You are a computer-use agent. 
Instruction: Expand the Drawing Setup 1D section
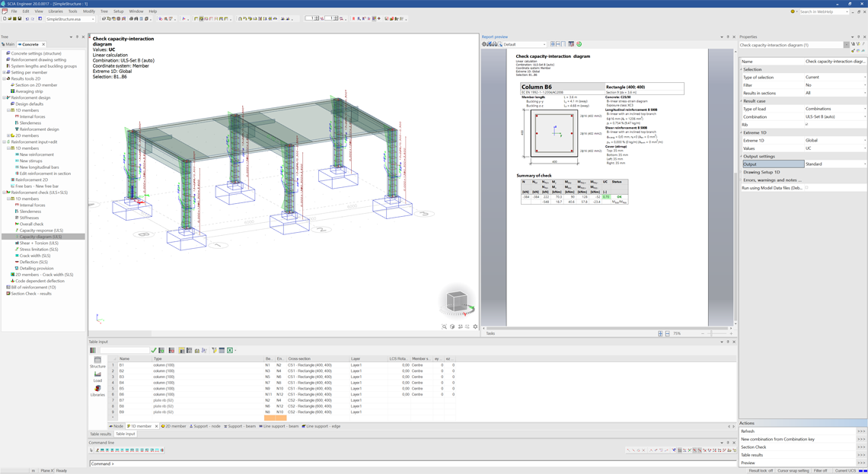point(761,172)
